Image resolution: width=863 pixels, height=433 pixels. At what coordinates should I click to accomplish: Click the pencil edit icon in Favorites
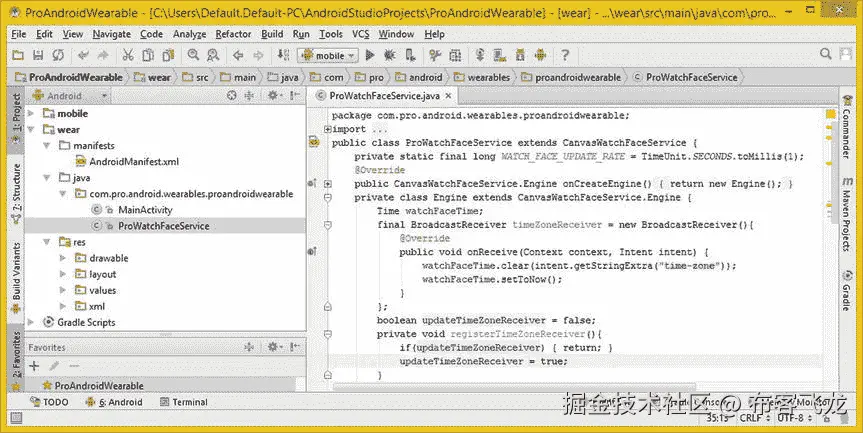click(54, 366)
